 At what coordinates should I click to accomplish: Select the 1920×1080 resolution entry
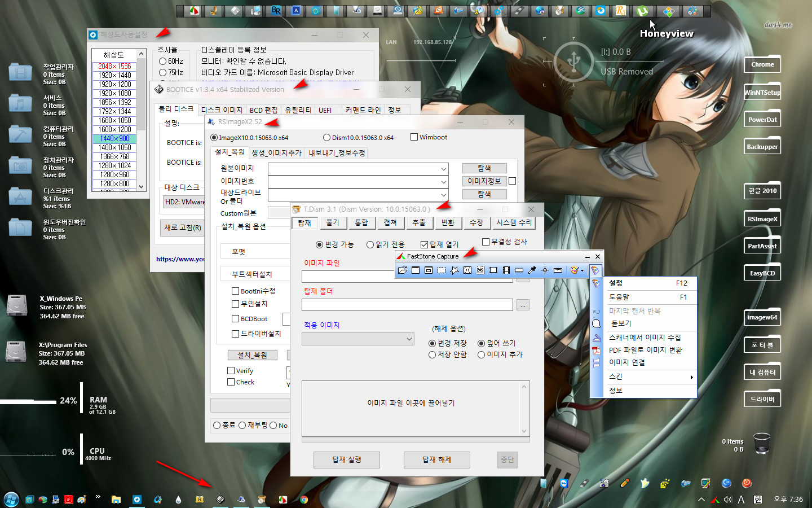point(115,93)
